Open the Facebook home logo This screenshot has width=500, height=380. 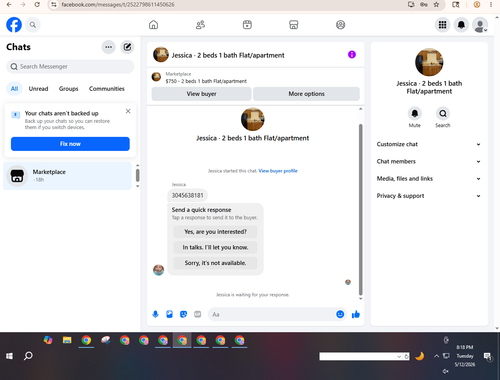[x=14, y=25]
